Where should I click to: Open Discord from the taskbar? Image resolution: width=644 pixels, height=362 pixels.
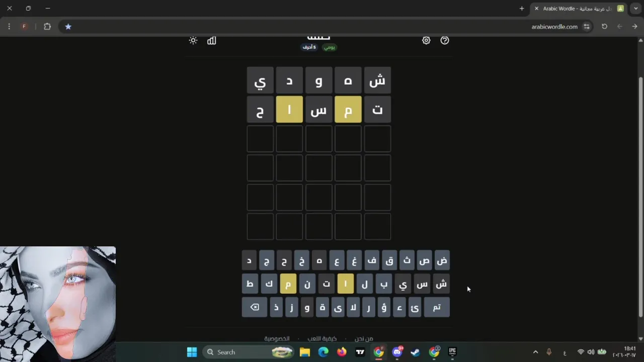397,352
